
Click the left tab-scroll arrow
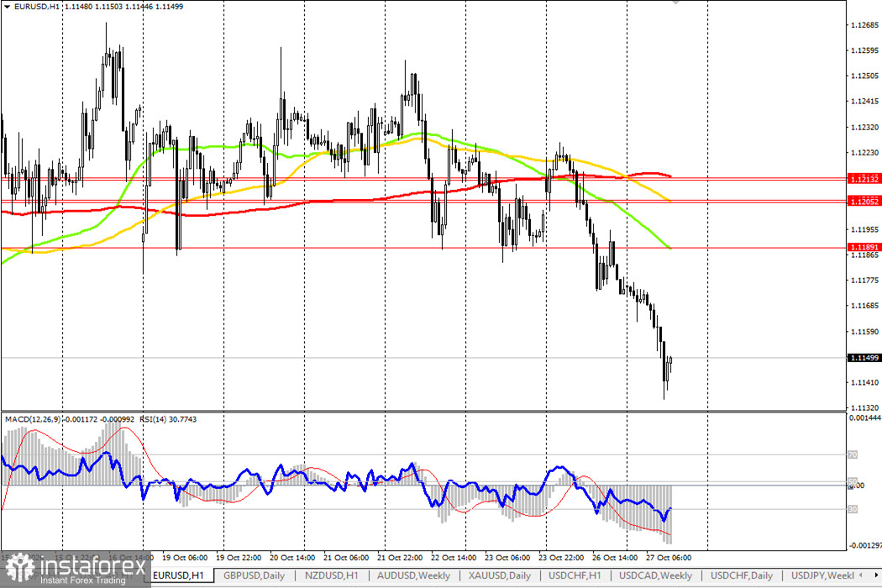point(861,575)
